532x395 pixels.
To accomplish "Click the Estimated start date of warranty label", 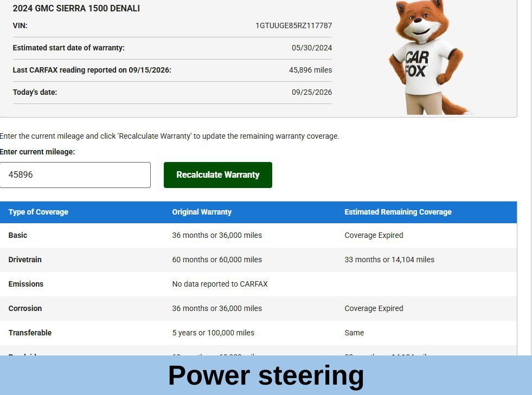I will coord(68,48).
